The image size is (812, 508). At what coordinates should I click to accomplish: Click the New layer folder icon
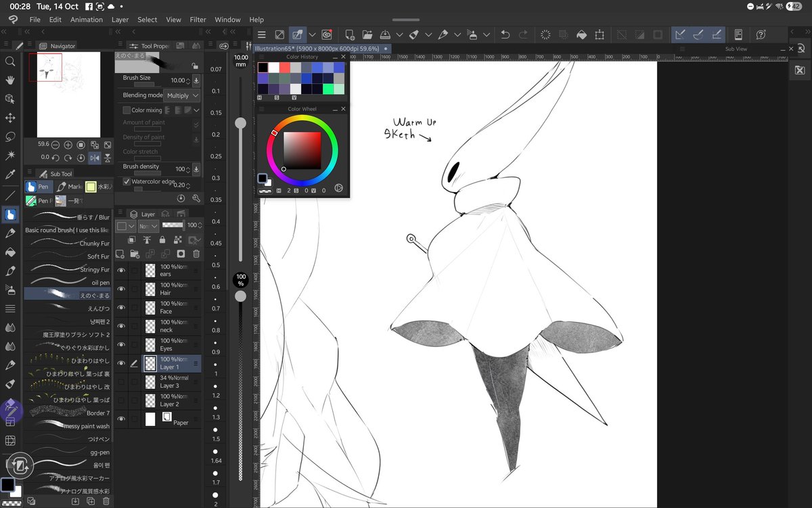[135, 254]
